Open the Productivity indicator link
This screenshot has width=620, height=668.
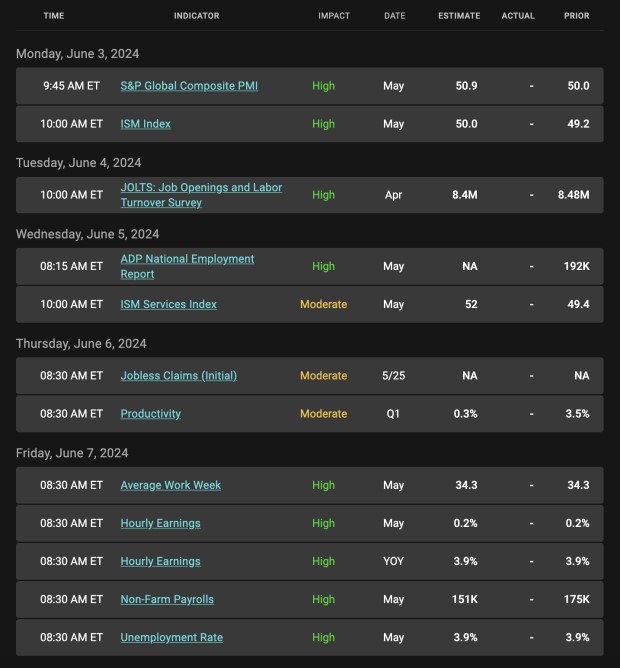(x=150, y=414)
